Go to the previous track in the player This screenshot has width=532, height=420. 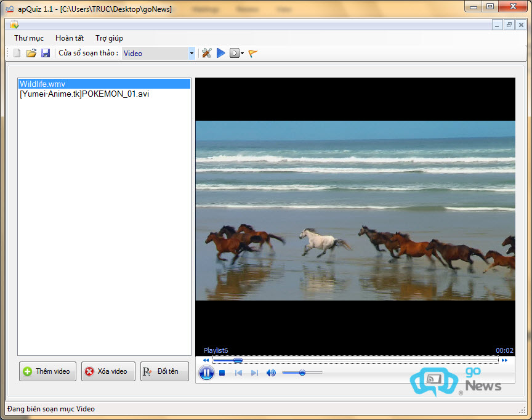[x=238, y=373]
